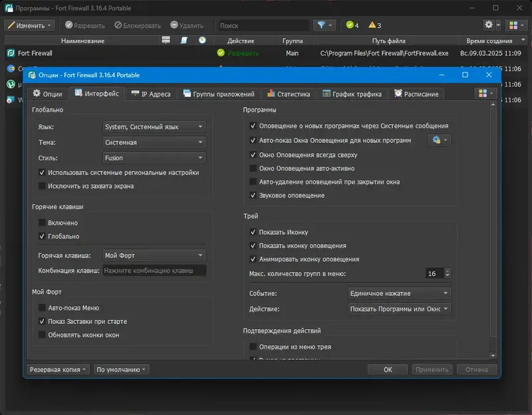The height and width of the screenshot is (415, 532).
Task: Switch to the График трафика tab
Action: coord(352,94)
